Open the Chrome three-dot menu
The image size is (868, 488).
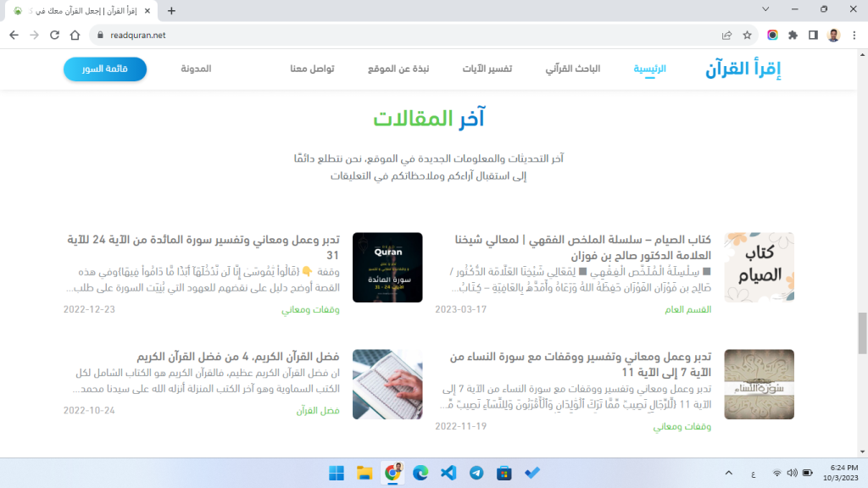pyautogui.click(x=854, y=35)
